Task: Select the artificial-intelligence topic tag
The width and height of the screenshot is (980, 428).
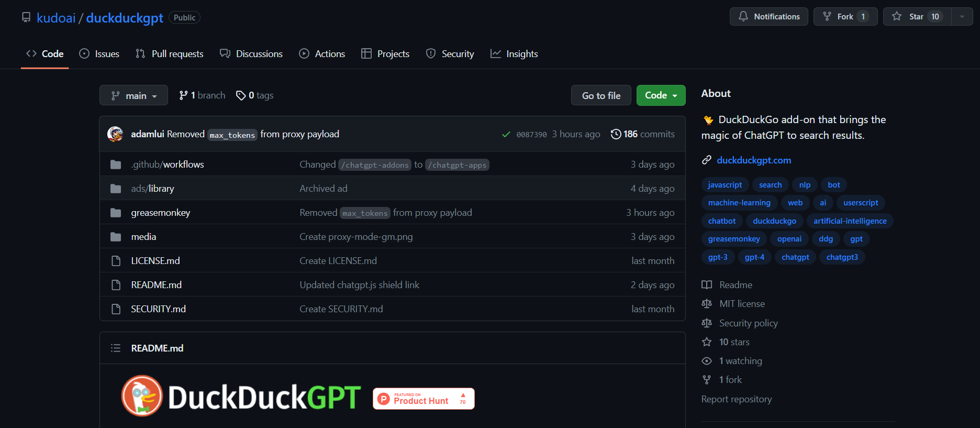Action: [850, 221]
